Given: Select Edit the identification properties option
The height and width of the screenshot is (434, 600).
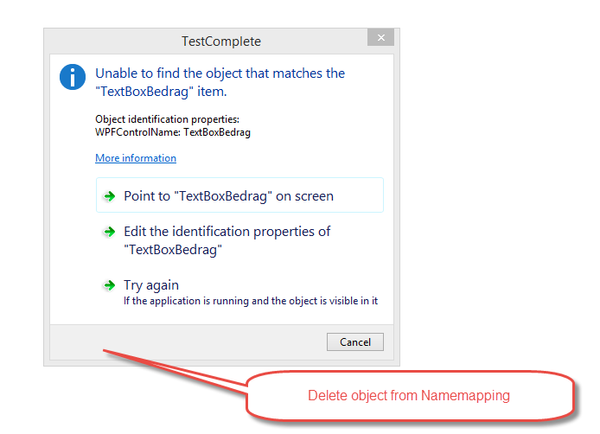Looking at the screenshot, I should [226, 231].
